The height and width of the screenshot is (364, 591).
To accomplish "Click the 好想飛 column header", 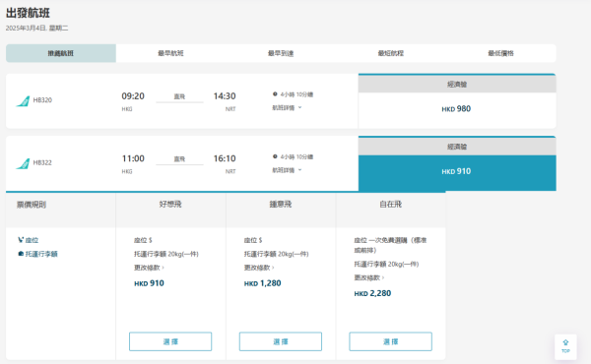I will click(x=170, y=205).
